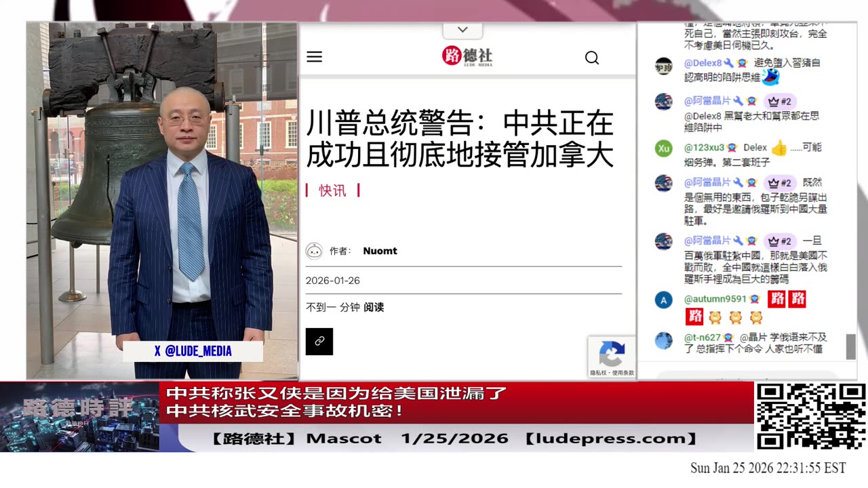Open the hamburger menu on Lude Media page
868x488 pixels.
[x=314, y=57]
